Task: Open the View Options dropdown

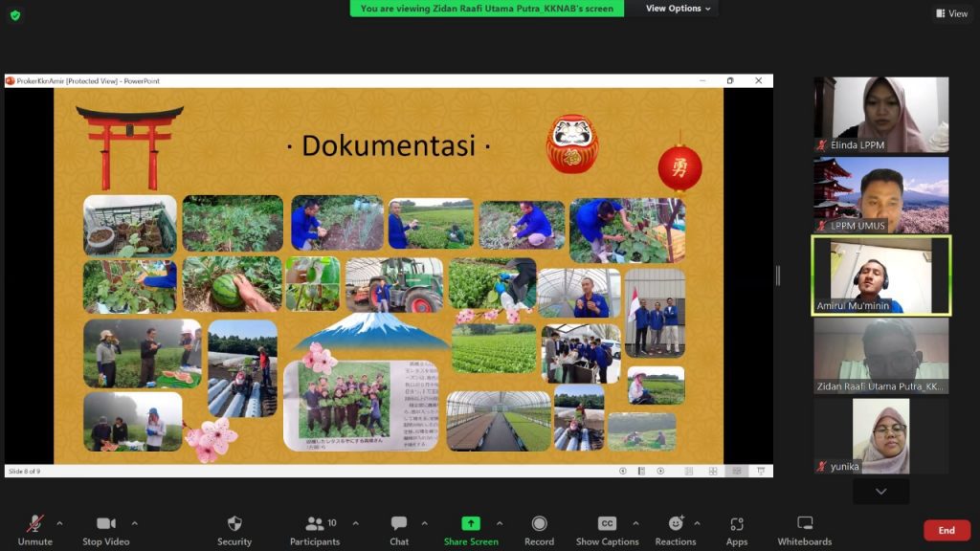Action: tap(679, 9)
